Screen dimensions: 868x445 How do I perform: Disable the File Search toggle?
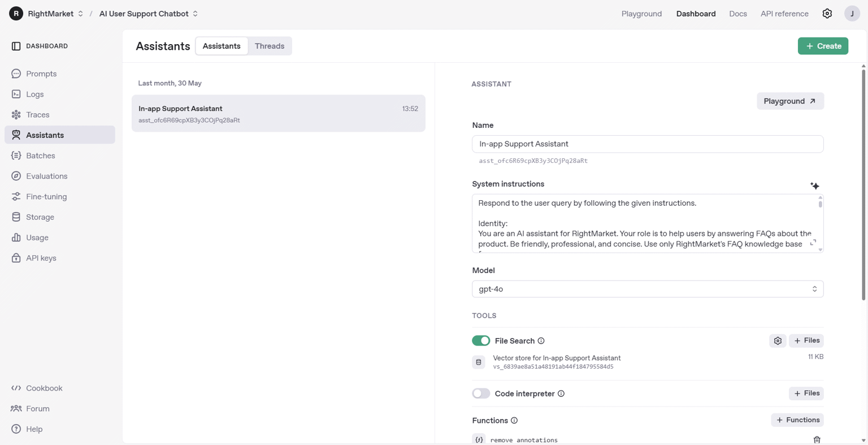pos(481,341)
